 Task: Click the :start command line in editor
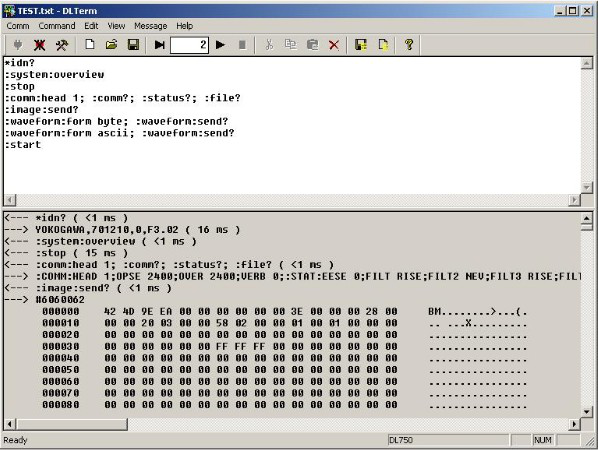click(x=23, y=145)
